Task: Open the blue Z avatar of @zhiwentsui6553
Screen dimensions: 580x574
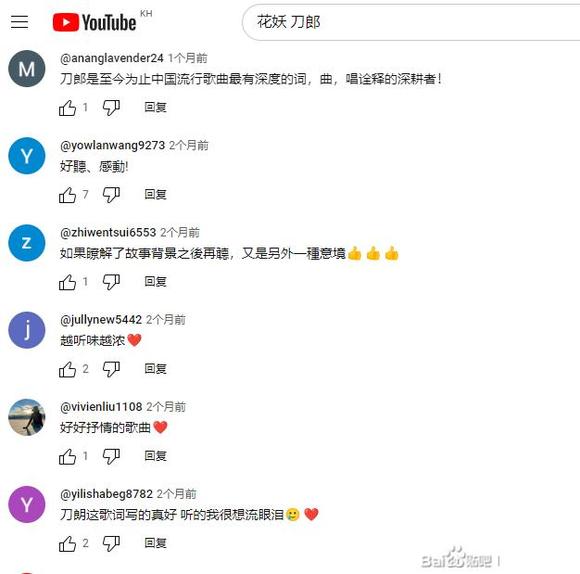Action: (27, 243)
